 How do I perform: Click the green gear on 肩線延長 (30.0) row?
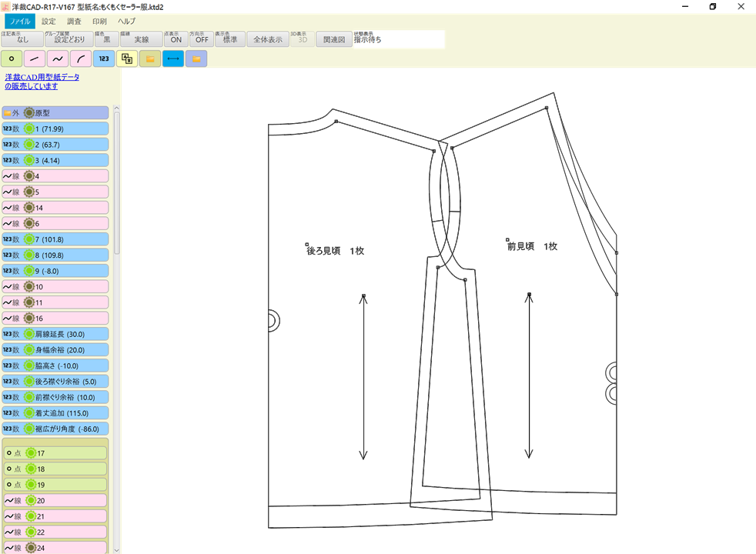point(29,334)
